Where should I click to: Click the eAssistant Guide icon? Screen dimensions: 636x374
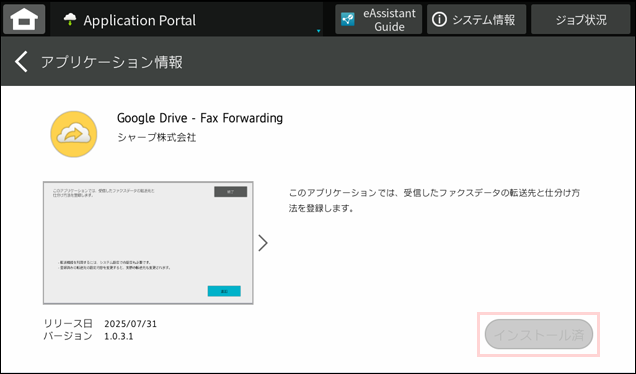348,19
